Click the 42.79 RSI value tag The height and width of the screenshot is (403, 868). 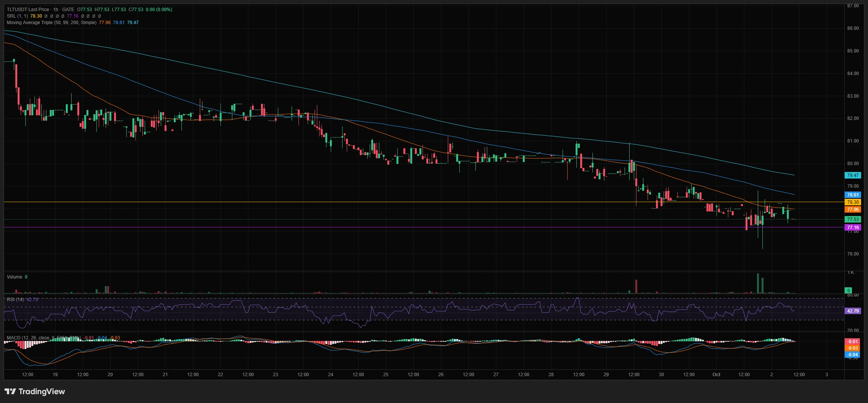[853, 311]
